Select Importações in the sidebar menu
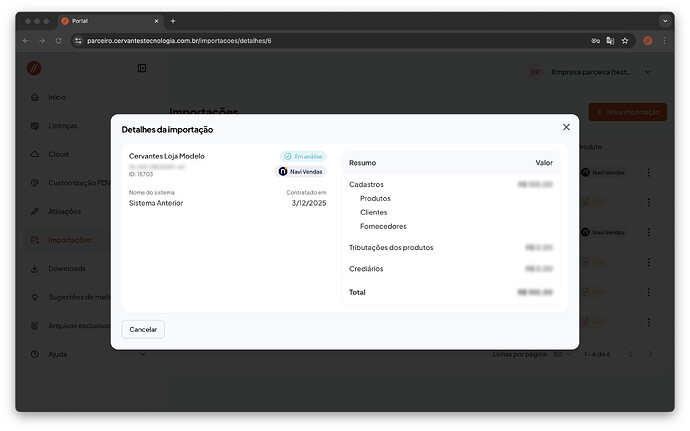690x431 pixels. pos(69,240)
